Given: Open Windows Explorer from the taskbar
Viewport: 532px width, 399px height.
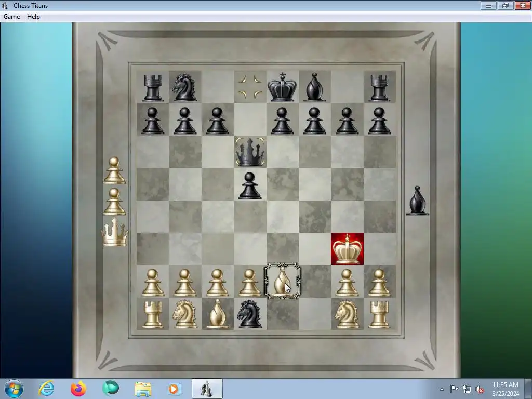Looking at the screenshot, I should pyautogui.click(x=143, y=389).
